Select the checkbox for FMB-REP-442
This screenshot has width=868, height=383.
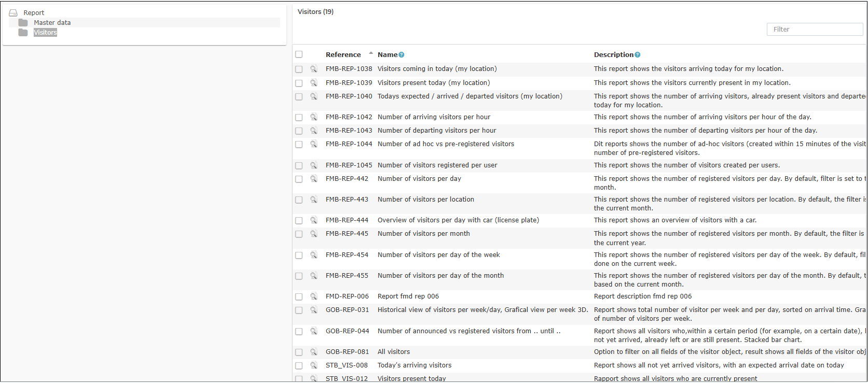299,179
